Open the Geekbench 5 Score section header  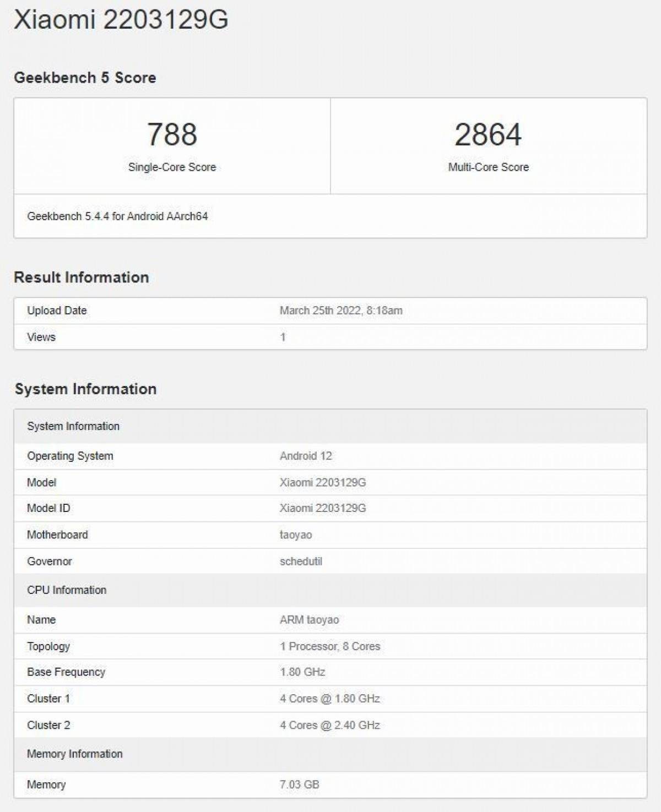84,77
